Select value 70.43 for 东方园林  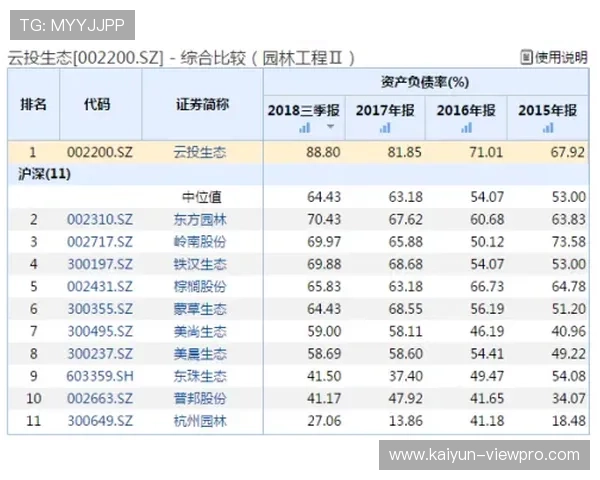click(x=324, y=219)
